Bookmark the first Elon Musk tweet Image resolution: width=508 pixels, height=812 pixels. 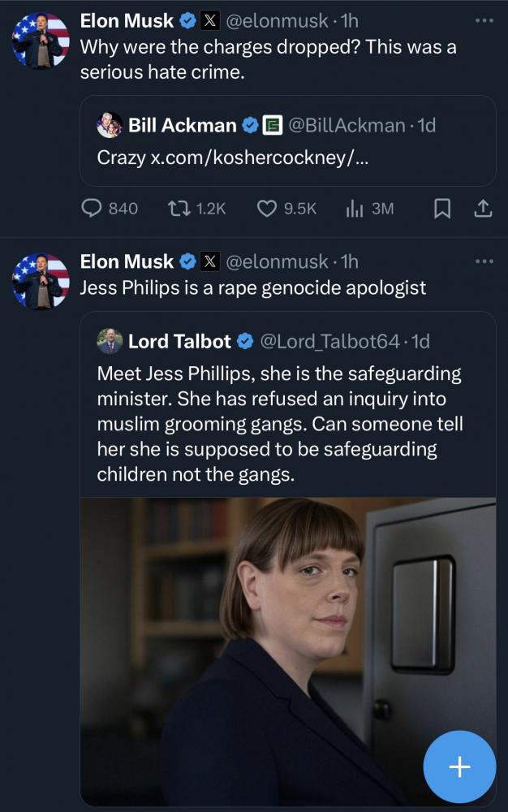[442, 209]
